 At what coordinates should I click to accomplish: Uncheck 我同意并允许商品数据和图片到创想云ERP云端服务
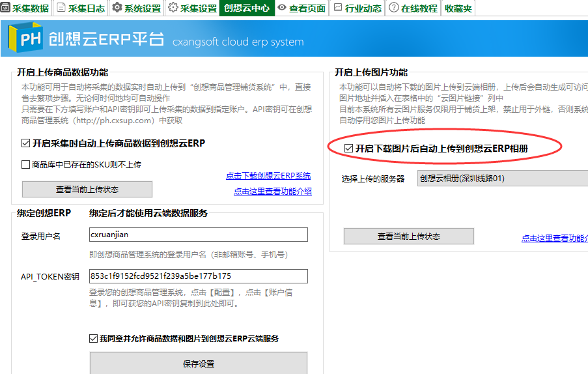[93, 338]
